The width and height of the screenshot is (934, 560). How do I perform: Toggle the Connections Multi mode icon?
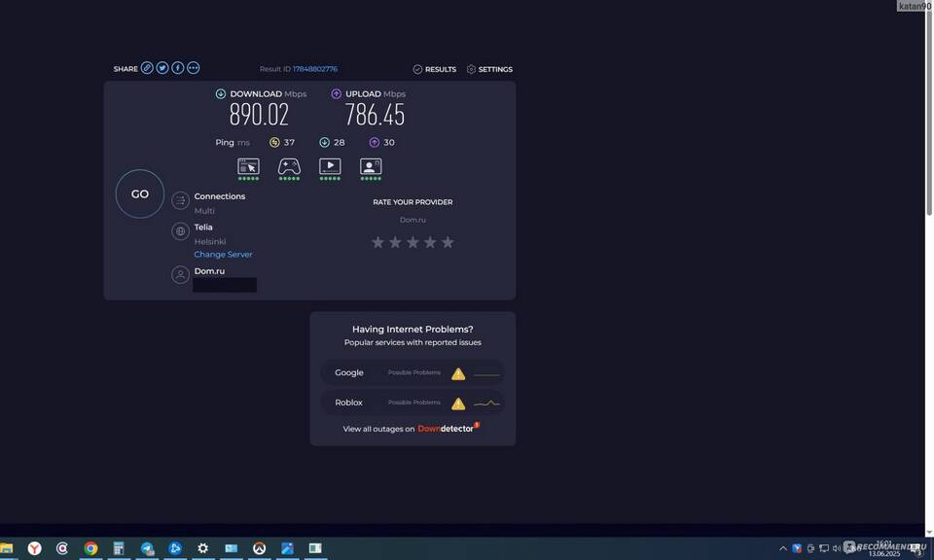pyautogui.click(x=181, y=200)
